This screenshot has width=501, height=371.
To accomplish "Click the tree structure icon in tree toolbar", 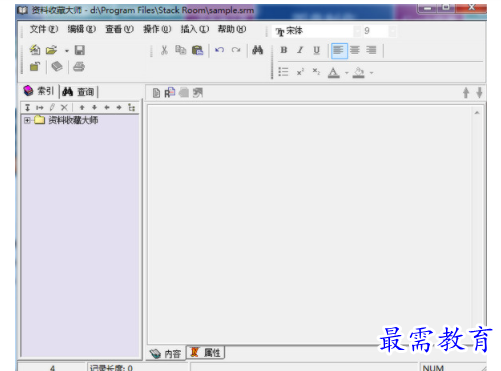I will click(131, 107).
